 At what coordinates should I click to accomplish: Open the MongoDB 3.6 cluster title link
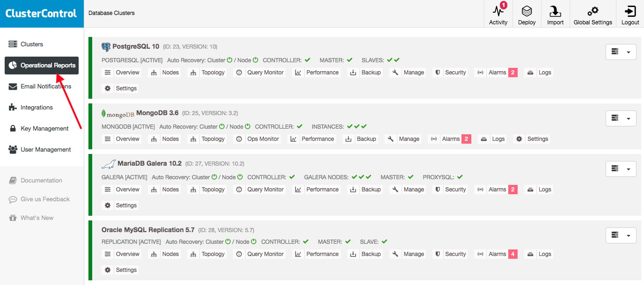click(157, 113)
